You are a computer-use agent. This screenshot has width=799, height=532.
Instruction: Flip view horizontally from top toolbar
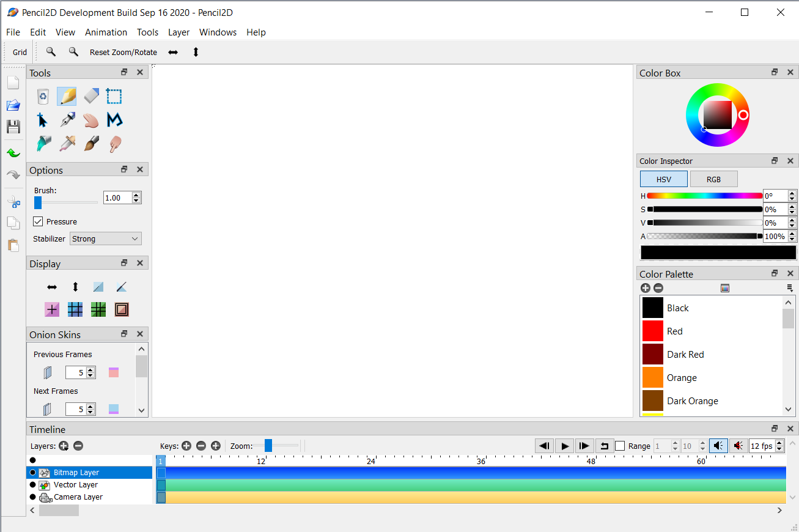(173, 53)
